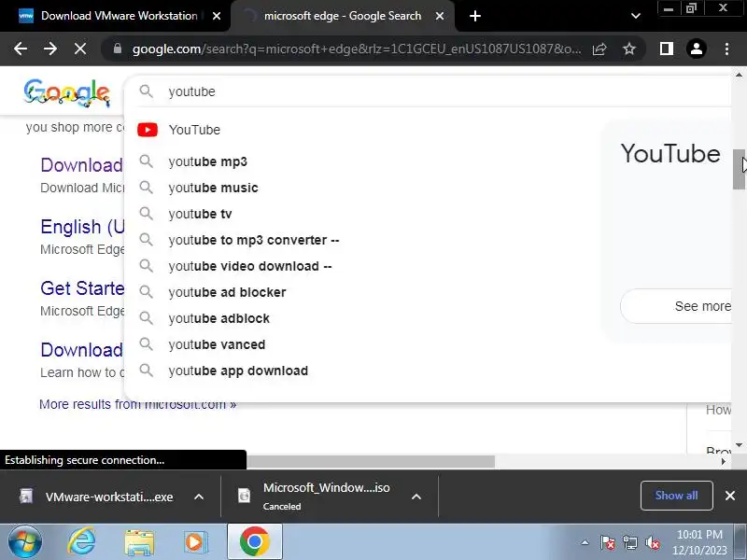Click the horizontal scrollbar thumb
This screenshot has width=747, height=560.
click(371, 461)
